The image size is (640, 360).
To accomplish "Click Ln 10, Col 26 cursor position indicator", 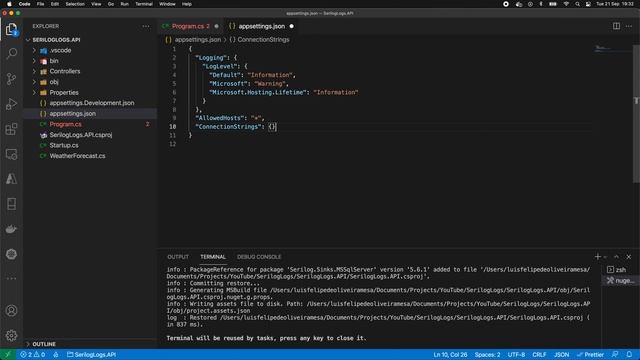I will pyautogui.click(x=450, y=354).
